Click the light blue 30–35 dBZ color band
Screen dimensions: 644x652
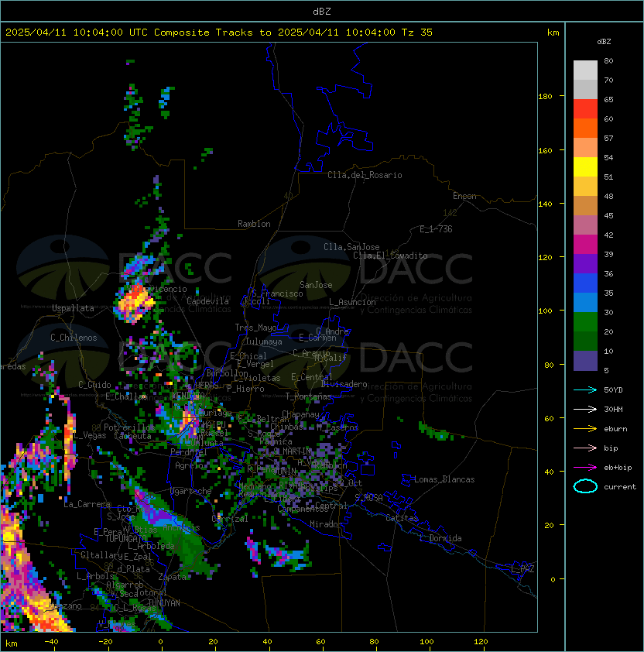tap(585, 302)
